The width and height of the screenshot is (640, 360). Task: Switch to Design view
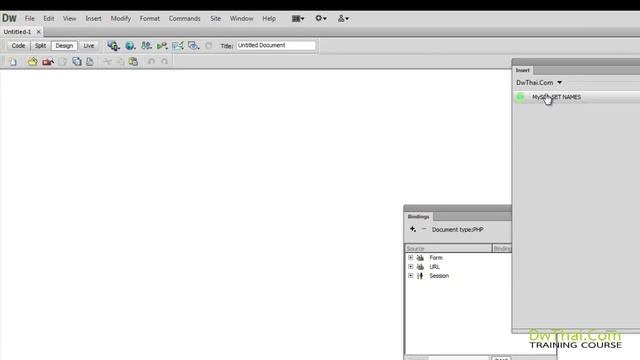point(64,46)
